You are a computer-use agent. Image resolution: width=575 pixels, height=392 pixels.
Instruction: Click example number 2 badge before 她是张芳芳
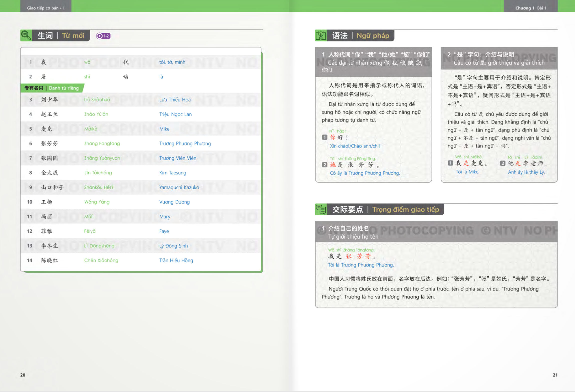pos(324,165)
